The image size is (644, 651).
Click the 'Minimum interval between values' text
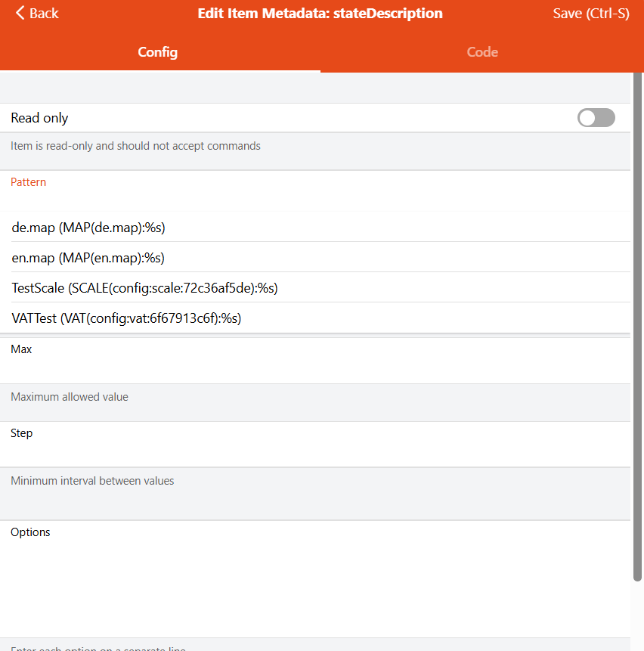click(x=92, y=481)
